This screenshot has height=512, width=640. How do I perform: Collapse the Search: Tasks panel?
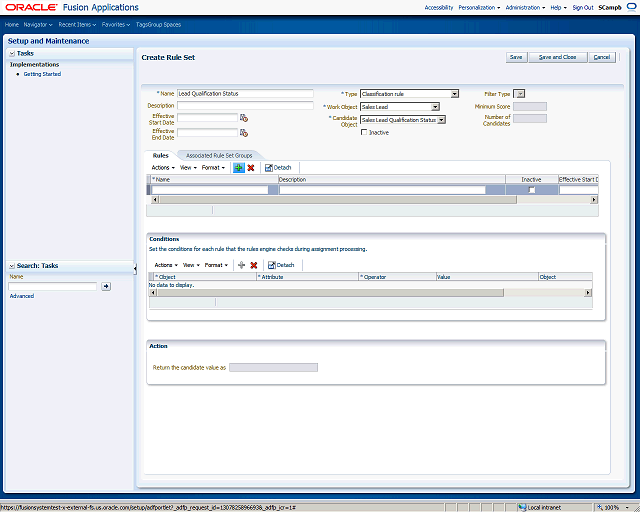(12, 266)
